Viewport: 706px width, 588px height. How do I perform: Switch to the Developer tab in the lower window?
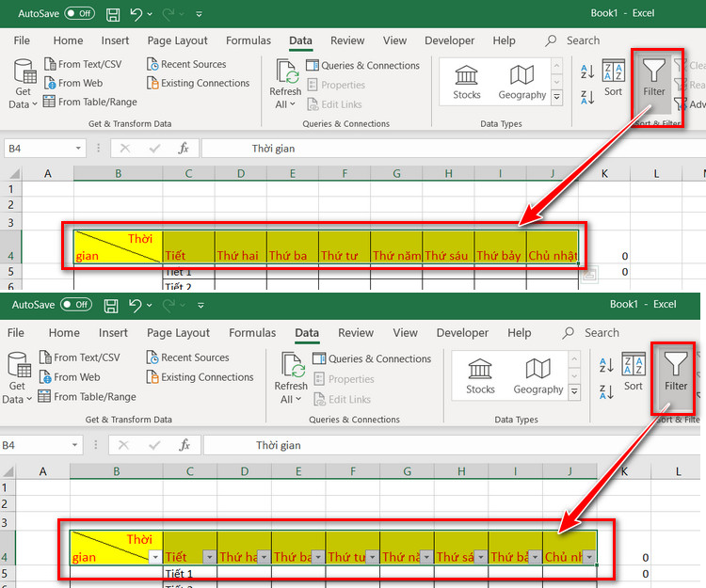(462, 332)
